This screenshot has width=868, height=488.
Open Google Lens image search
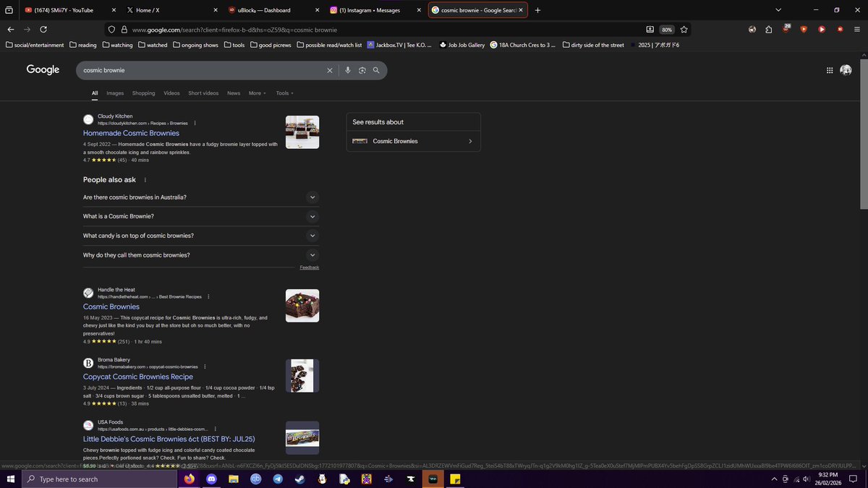point(362,70)
